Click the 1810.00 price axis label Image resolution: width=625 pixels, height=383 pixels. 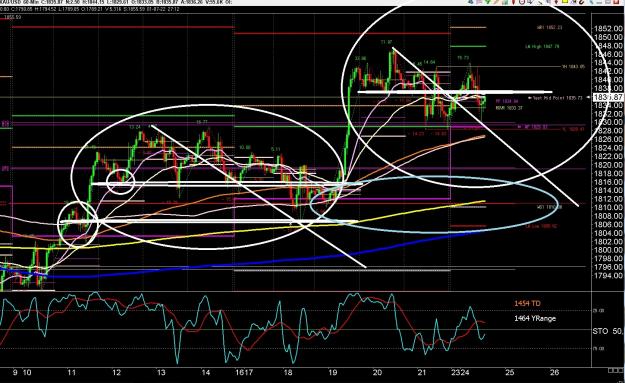(608, 208)
